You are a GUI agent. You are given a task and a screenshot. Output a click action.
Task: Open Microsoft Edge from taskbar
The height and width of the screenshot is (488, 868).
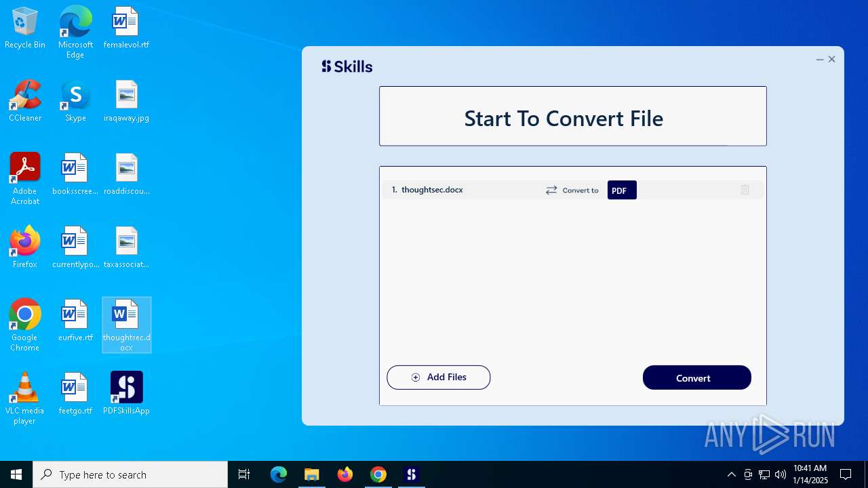click(279, 474)
